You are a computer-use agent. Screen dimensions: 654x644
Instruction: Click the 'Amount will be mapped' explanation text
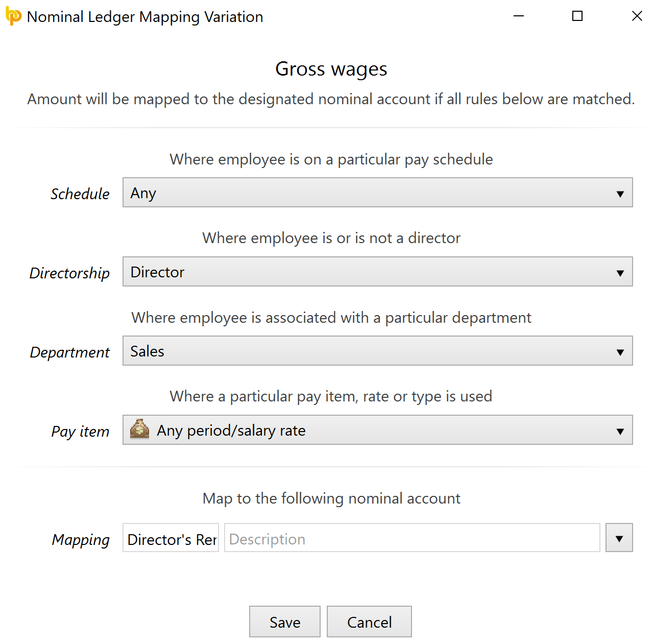click(x=331, y=99)
